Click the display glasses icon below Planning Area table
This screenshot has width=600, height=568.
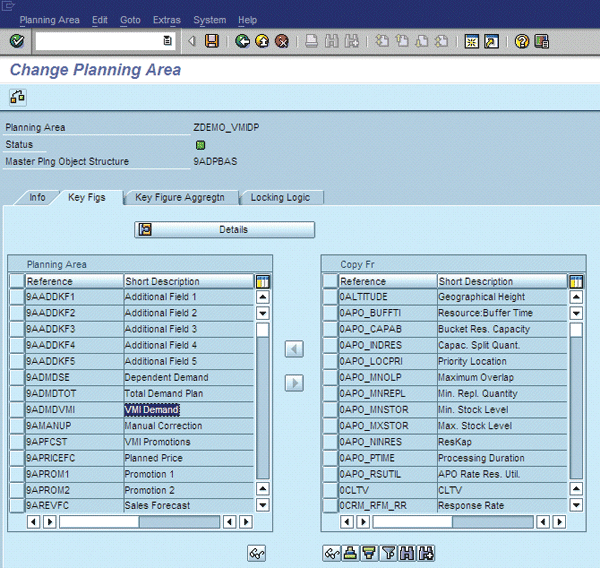click(x=256, y=552)
